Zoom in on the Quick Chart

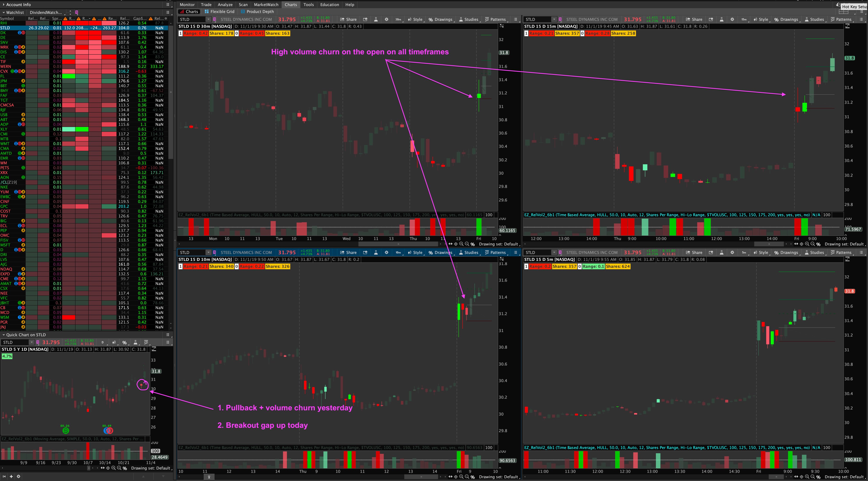(x=114, y=468)
